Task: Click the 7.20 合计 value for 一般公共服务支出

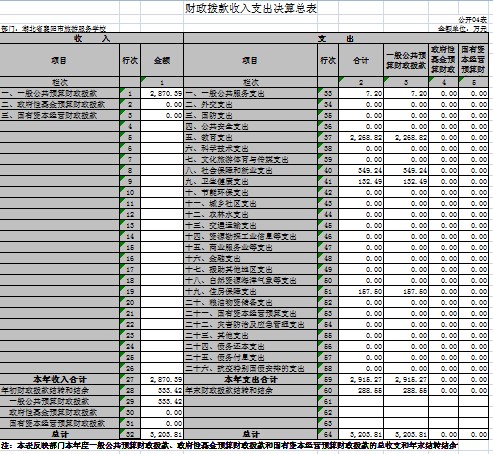Action: [361, 93]
